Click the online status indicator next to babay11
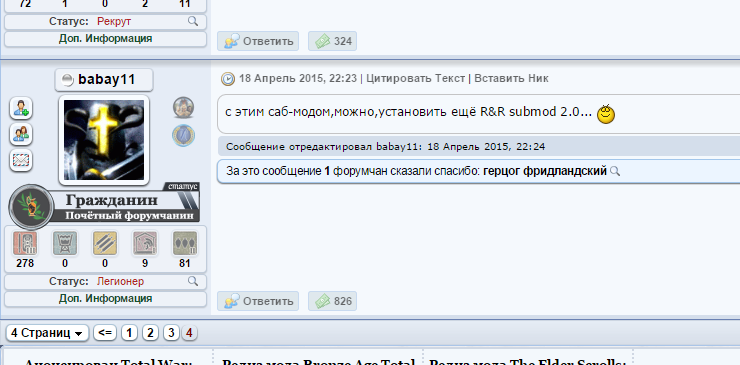740x365 pixels. [68, 80]
